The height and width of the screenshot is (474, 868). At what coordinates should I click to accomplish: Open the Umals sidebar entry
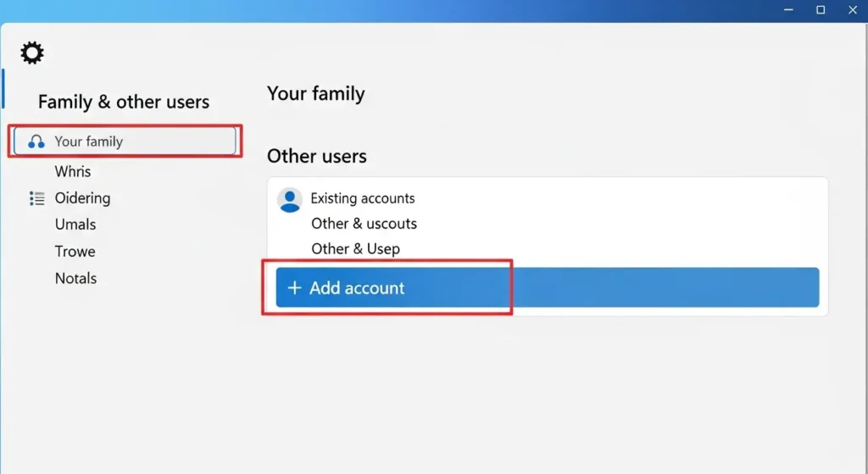pos(75,224)
